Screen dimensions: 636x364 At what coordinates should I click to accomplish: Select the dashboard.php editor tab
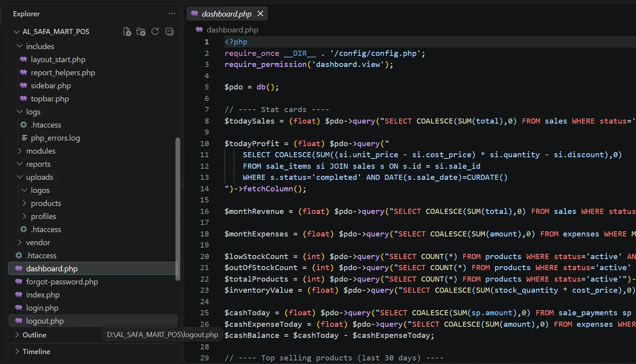(227, 14)
